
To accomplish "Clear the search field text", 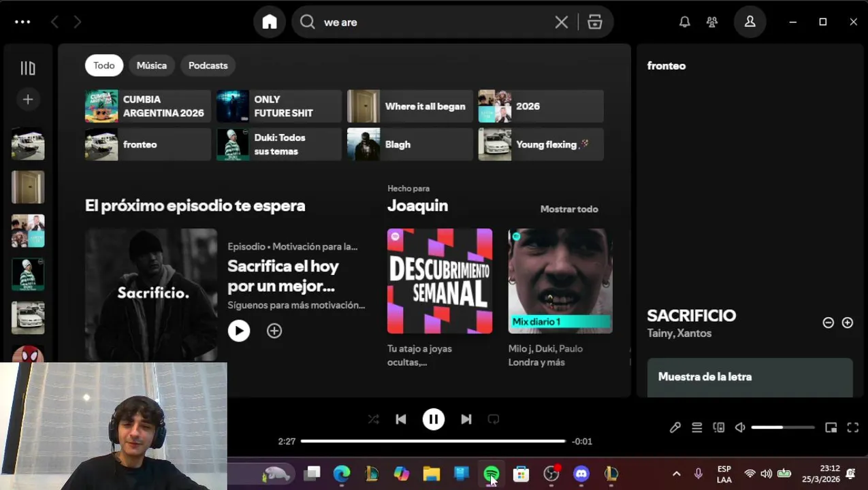I will [561, 22].
